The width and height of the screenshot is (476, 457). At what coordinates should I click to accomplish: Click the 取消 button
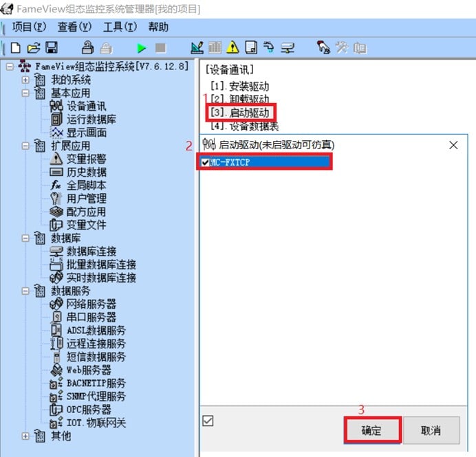(431, 430)
